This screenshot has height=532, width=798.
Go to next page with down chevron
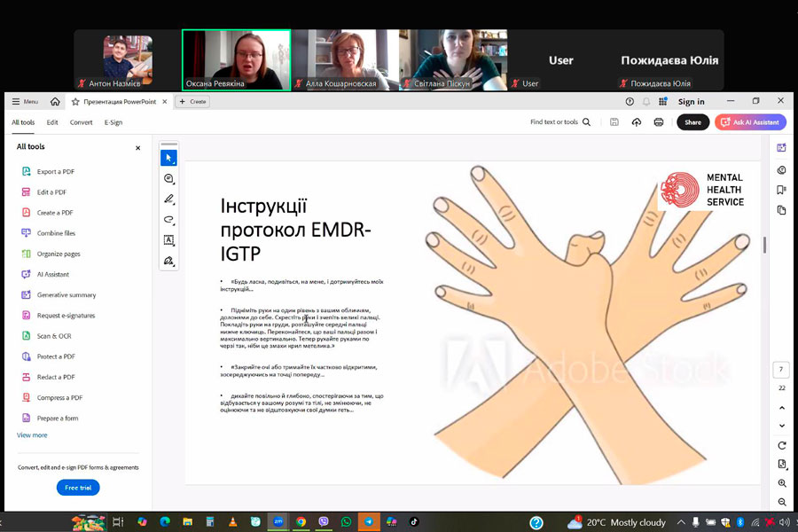pyautogui.click(x=781, y=426)
